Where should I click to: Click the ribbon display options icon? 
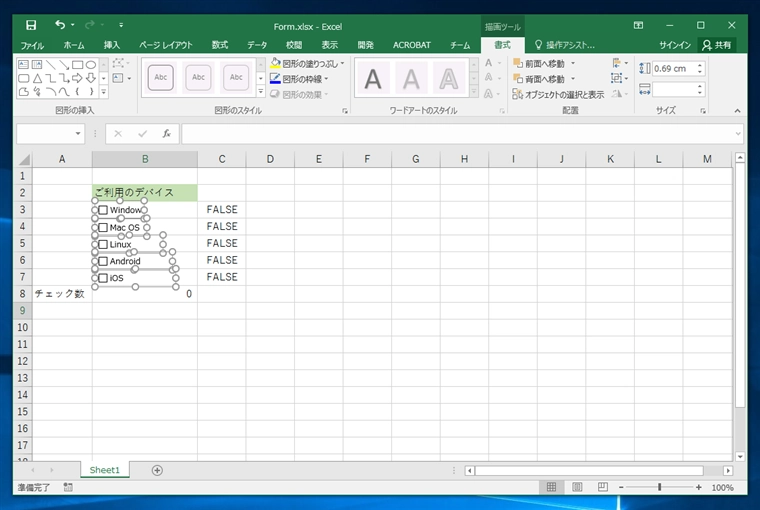(638, 25)
